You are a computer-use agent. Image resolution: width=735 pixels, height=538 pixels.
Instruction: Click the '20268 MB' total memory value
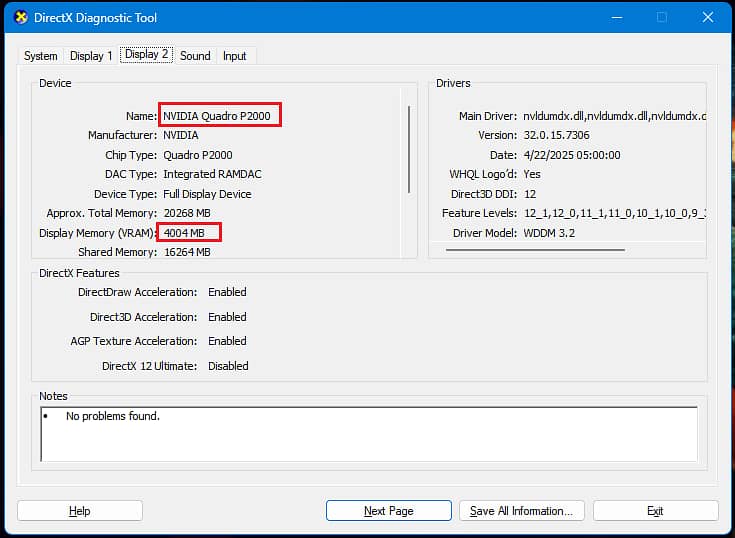187,213
